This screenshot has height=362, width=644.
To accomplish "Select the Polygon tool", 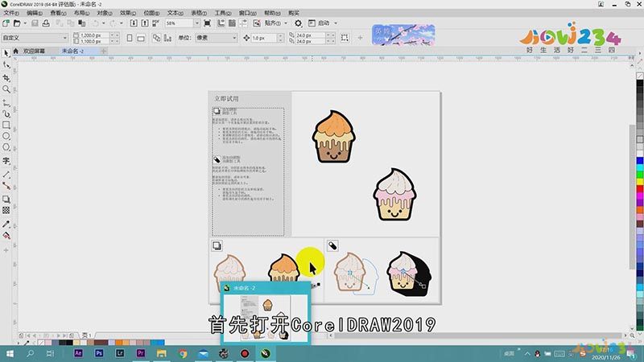I will coord(6,147).
